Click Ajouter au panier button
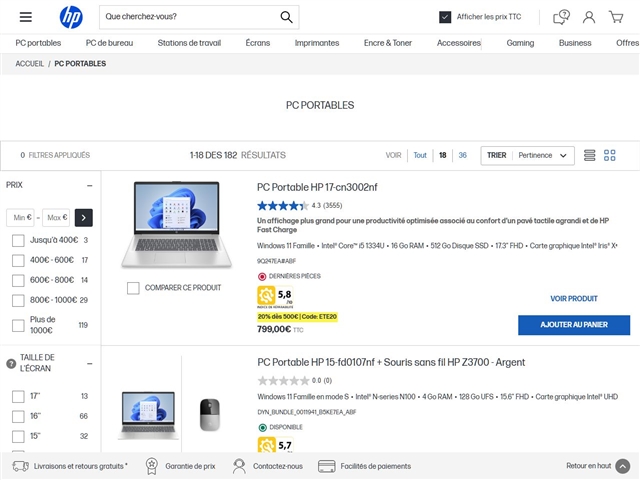Viewport: 640px width, 480px height. pos(574,325)
